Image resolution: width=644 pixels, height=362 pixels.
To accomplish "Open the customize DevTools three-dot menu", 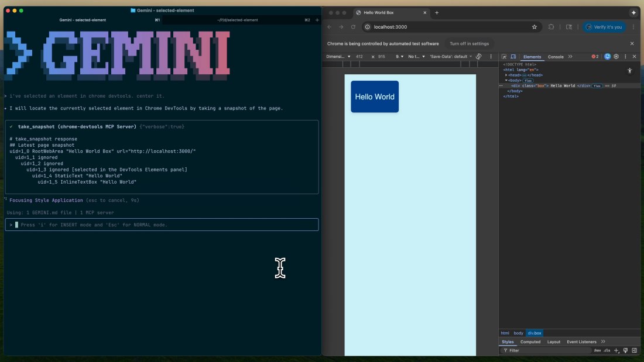I will (x=625, y=57).
